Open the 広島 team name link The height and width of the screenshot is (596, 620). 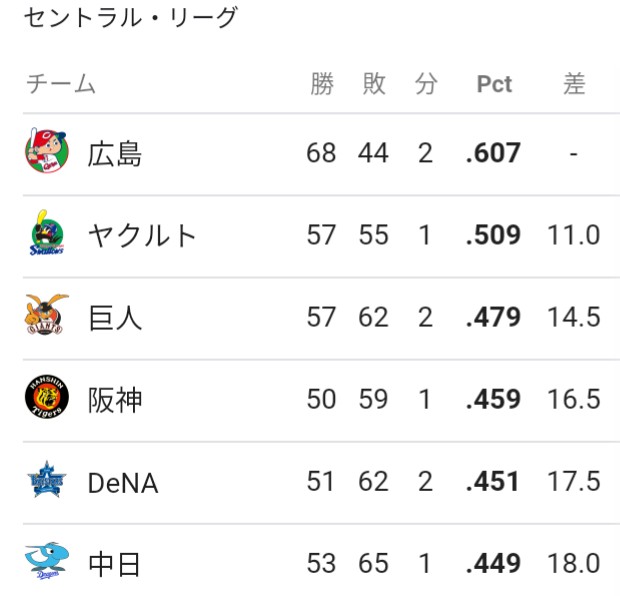tap(115, 154)
